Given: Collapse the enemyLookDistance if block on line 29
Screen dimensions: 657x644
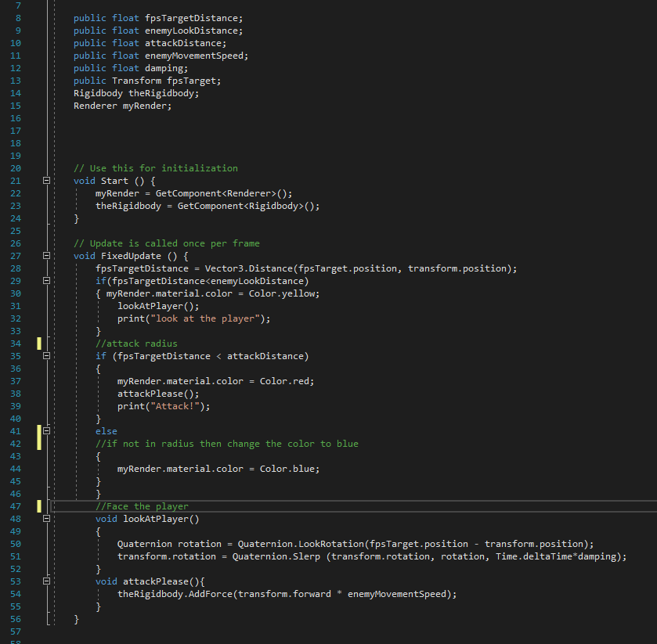Looking at the screenshot, I should pos(46,281).
